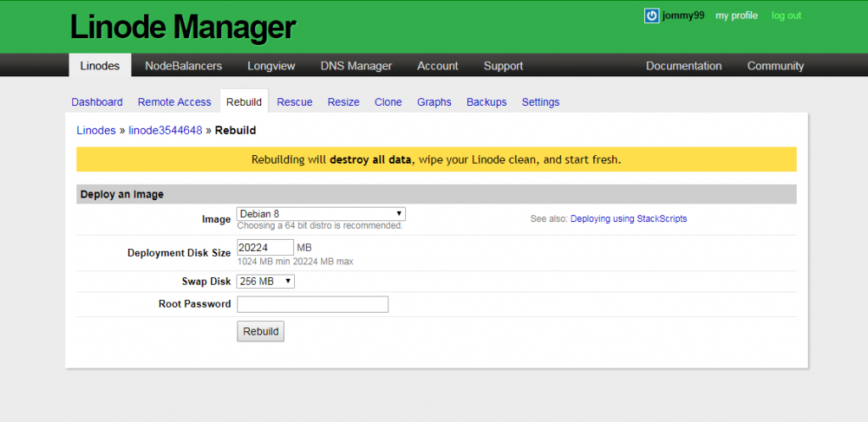
Task: View the Graphs subtab
Action: pos(434,103)
